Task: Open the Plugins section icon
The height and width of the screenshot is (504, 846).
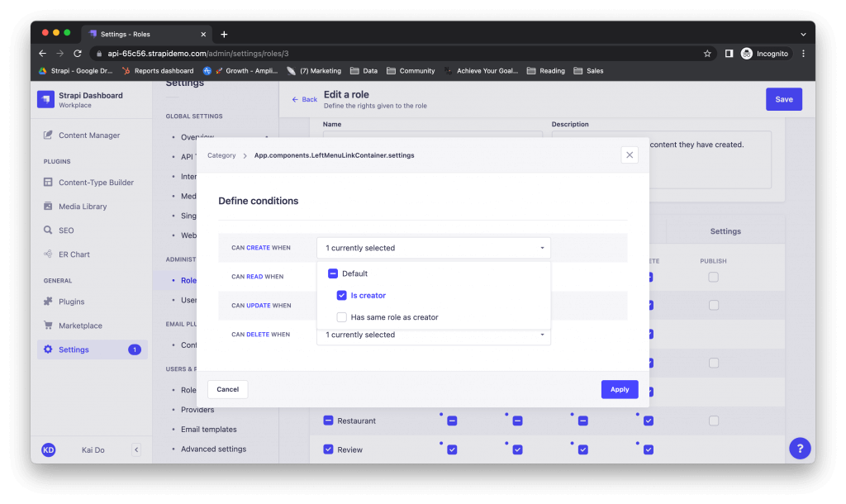Action: pyautogui.click(x=50, y=301)
